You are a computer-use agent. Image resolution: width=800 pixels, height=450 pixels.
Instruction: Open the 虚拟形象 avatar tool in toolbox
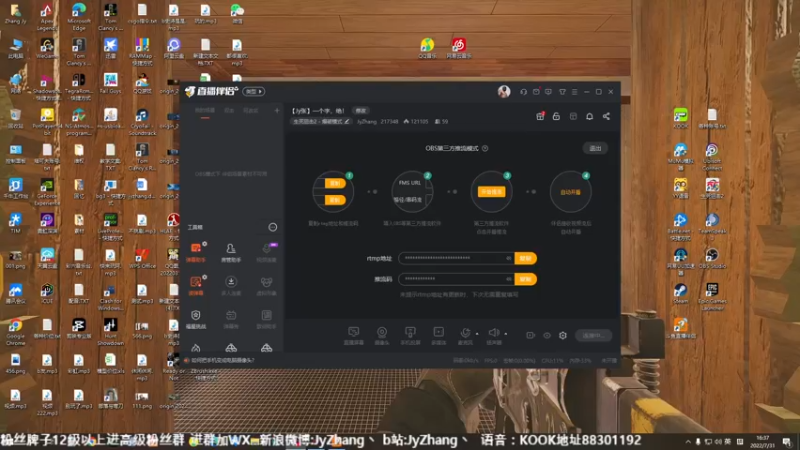(x=266, y=285)
